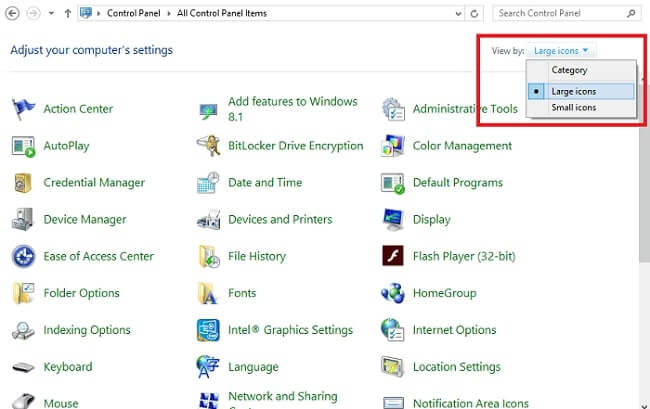
Task: Open the Ease of Access Center icon
Action: point(23,256)
